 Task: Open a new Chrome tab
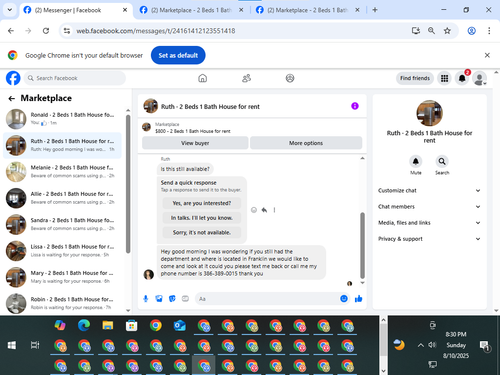[x=375, y=10]
